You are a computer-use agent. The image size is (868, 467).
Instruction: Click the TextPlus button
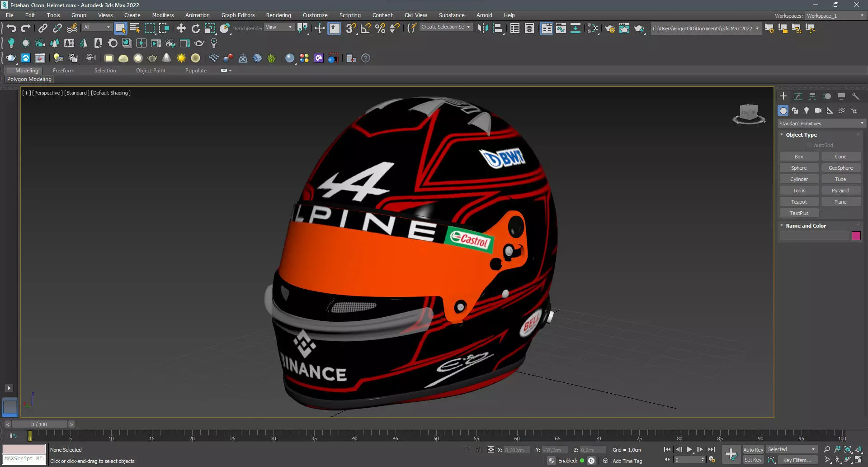pyautogui.click(x=799, y=213)
